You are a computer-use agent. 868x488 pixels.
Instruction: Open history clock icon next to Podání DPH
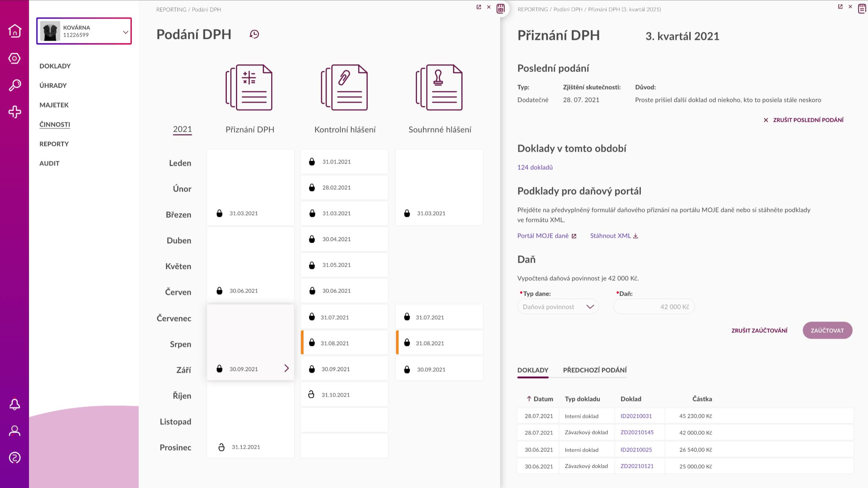(254, 34)
